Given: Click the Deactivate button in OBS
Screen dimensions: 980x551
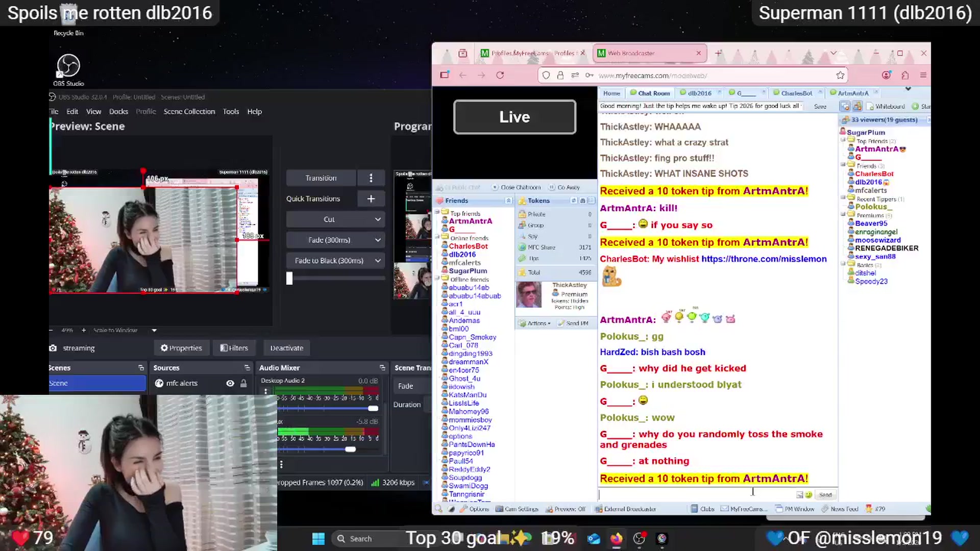Looking at the screenshot, I should 287,348.
